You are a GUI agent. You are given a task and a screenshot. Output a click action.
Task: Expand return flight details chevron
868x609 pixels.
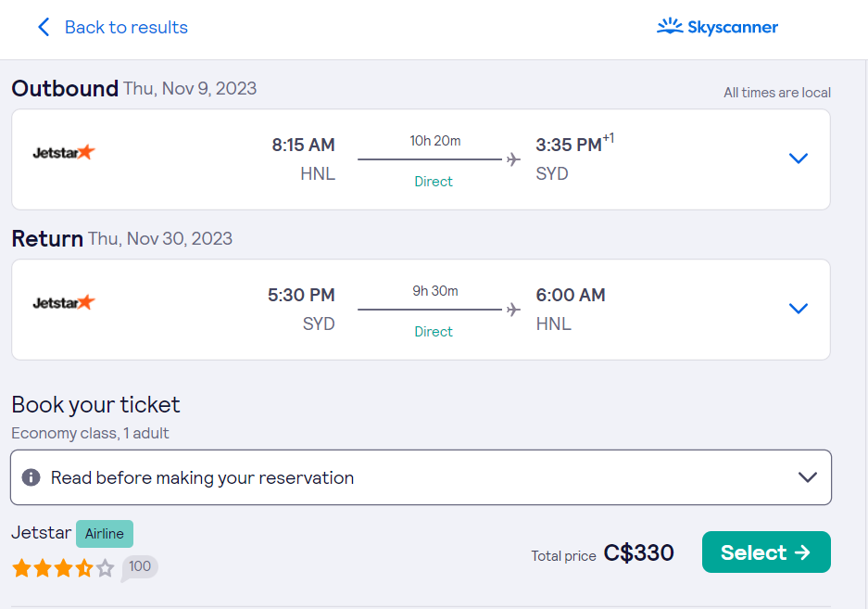click(x=798, y=309)
